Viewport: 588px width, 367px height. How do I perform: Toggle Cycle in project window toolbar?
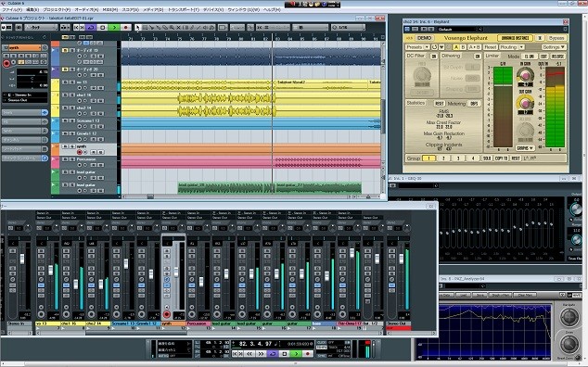pos(91,28)
